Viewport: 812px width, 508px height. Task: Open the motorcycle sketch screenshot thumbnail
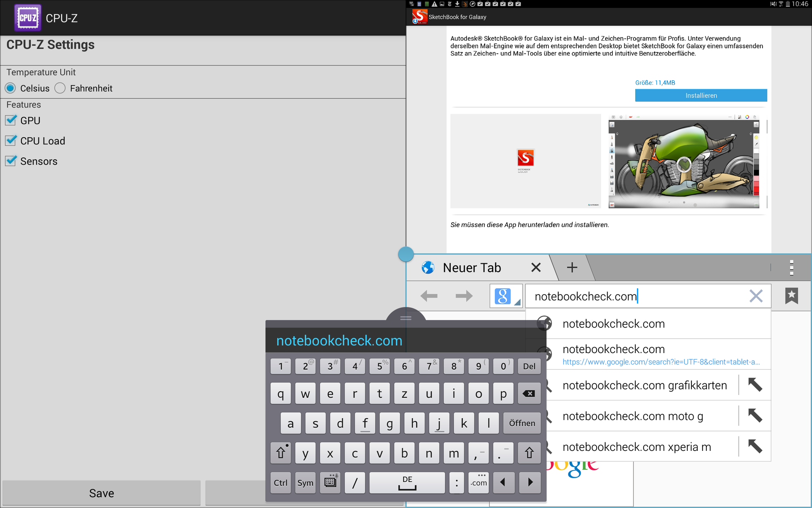(x=684, y=161)
